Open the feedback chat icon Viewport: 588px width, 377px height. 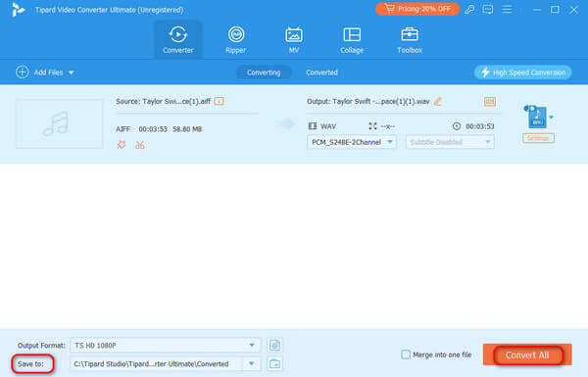(x=487, y=10)
